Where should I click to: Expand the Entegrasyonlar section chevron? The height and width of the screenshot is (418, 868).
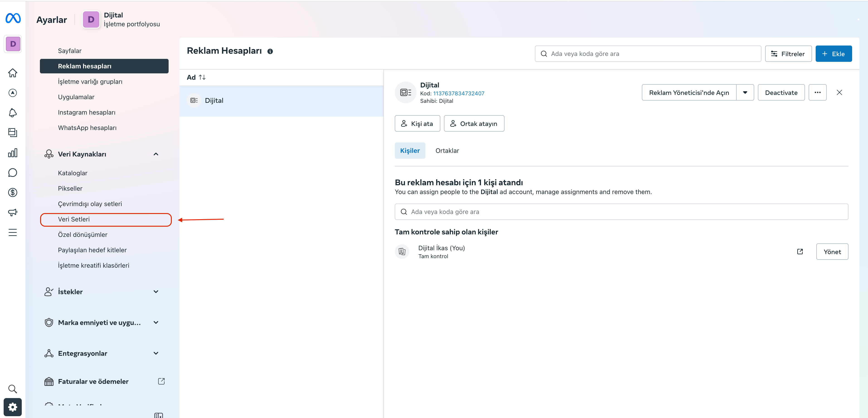[x=156, y=353]
